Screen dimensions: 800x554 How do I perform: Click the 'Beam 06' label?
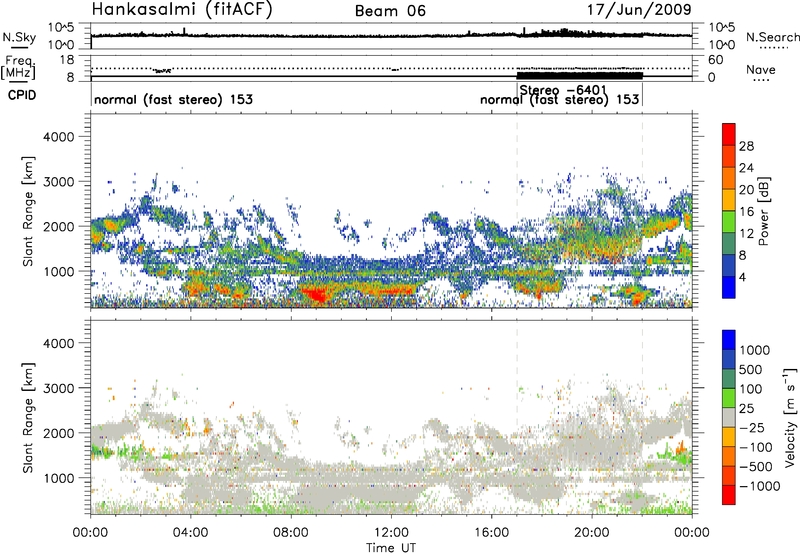click(390, 11)
